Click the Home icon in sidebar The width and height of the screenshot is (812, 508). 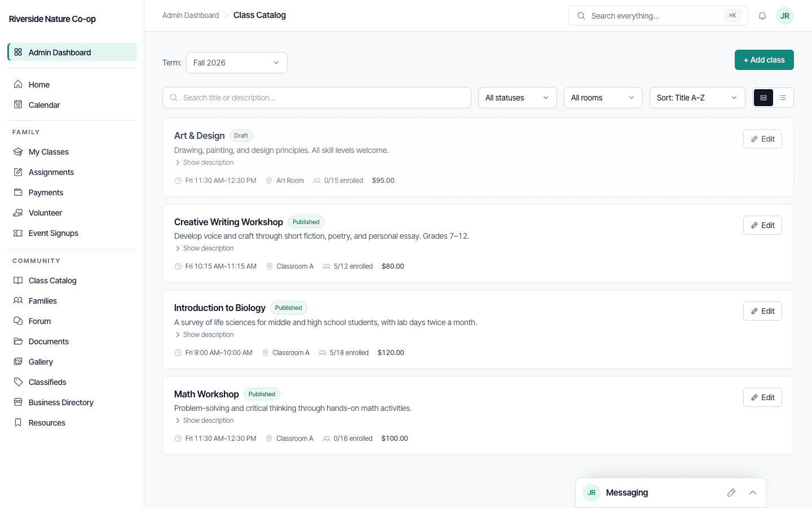coord(18,85)
